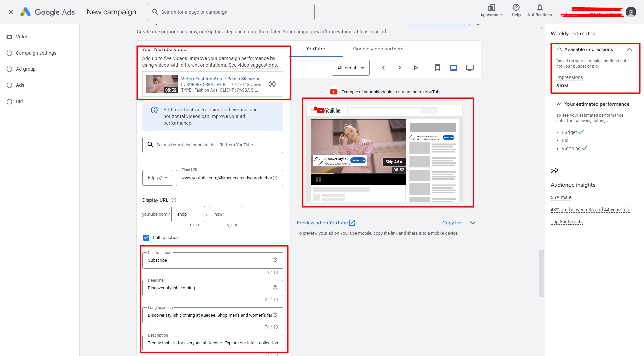Edit the Description field
The image size is (644, 356).
[x=212, y=343]
